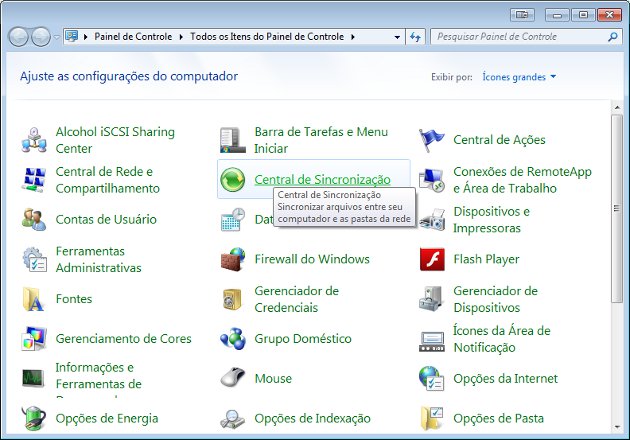Expand the arrow before Painel de Controle breadcrumb
Viewport: 630px width, 440px height.
pos(85,37)
